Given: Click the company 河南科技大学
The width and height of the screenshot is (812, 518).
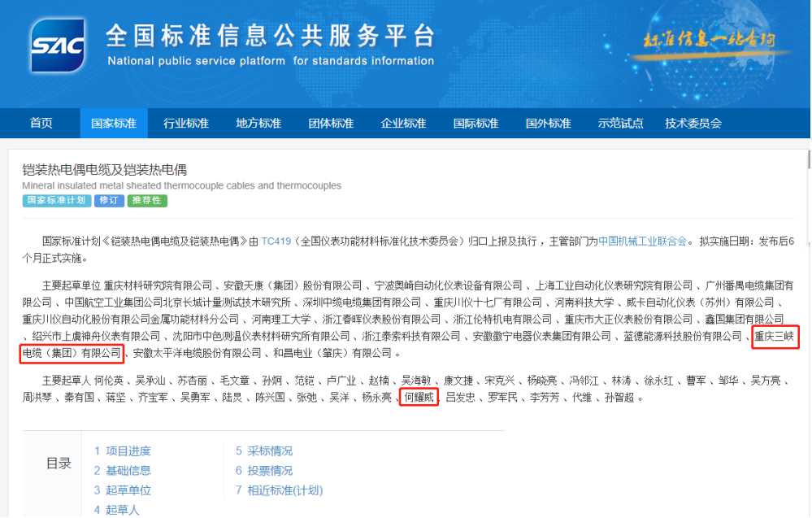Looking at the screenshot, I should pos(584,303).
